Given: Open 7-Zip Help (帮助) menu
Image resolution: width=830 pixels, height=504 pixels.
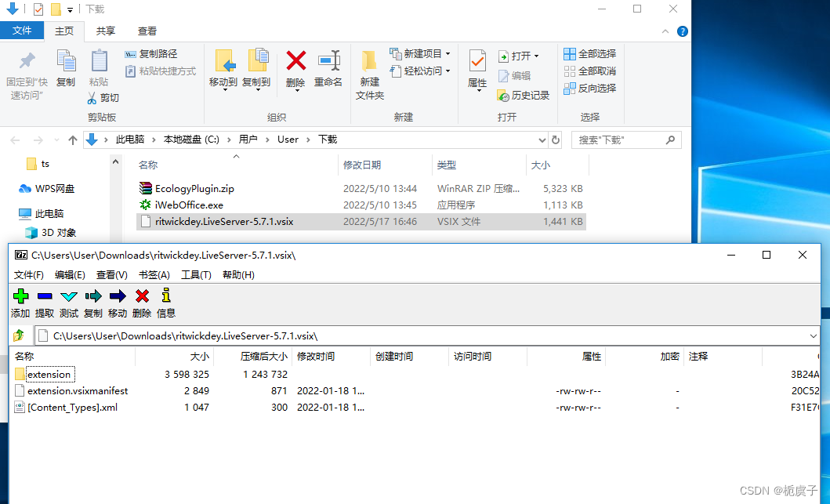Looking at the screenshot, I should 238,275.
